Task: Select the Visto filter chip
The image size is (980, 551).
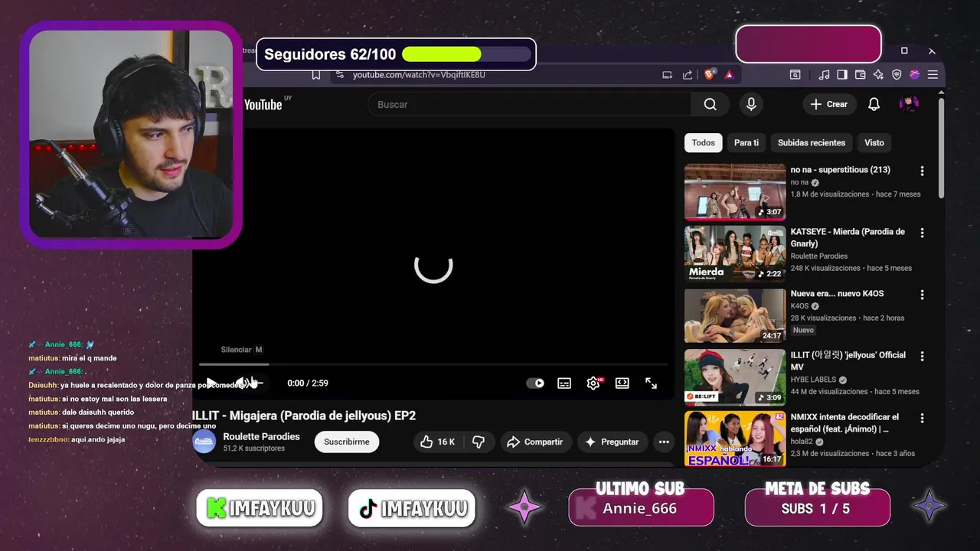Action: [x=874, y=142]
